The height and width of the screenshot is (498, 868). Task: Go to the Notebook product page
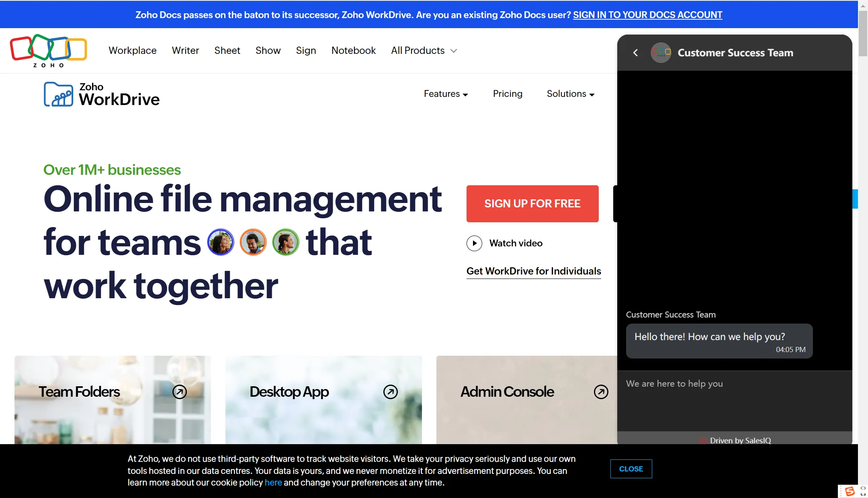pyautogui.click(x=353, y=51)
